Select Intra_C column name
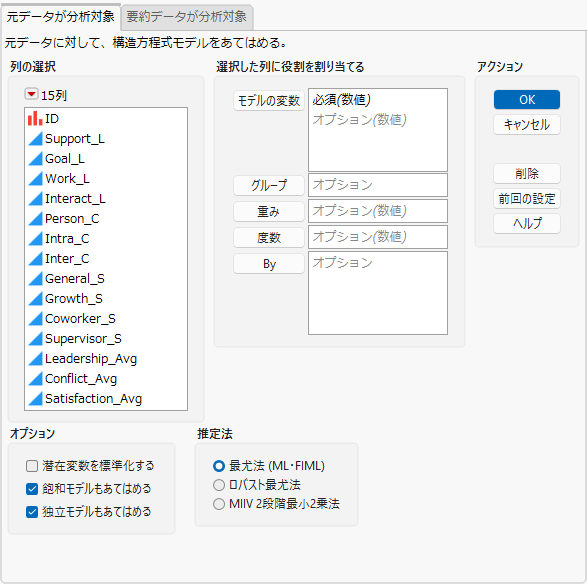Viewport: 587px width, 584px height. (67, 239)
